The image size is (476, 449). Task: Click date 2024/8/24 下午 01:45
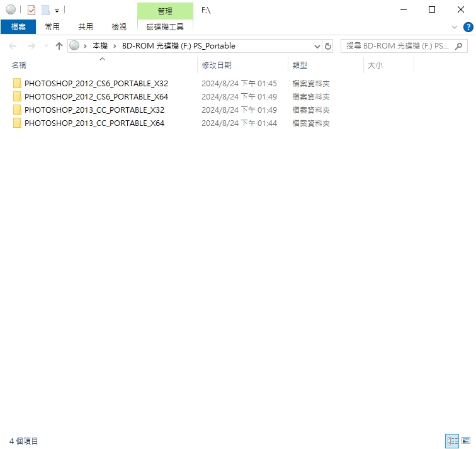click(x=239, y=84)
